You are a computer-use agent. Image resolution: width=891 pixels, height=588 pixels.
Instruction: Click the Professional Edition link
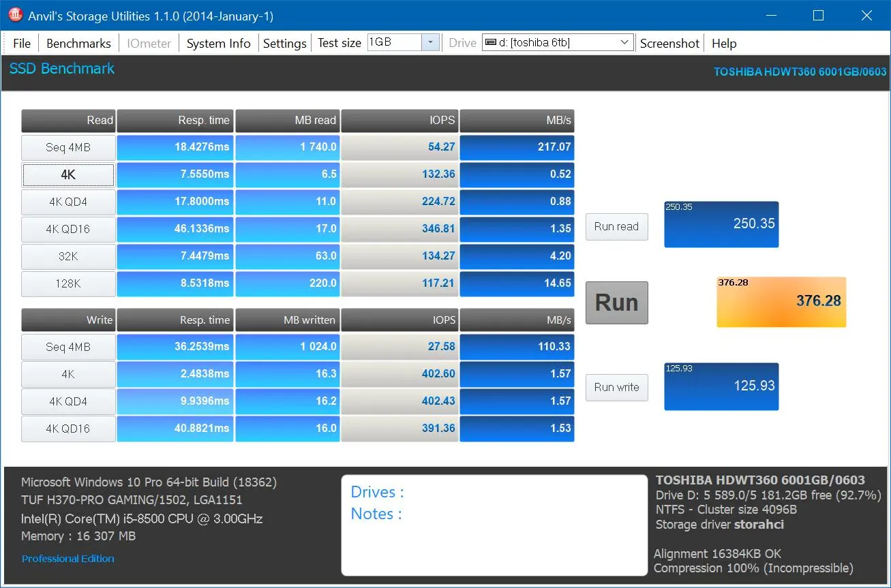click(68, 559)
